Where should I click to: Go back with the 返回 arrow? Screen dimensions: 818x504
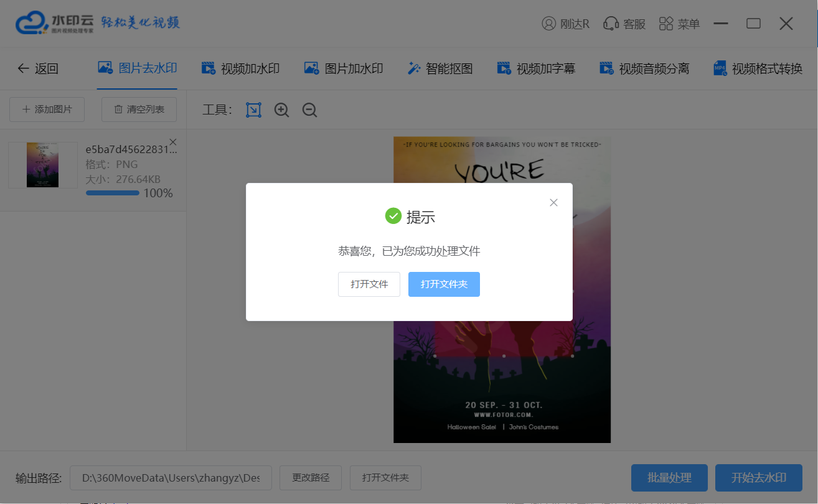point(37,68)
